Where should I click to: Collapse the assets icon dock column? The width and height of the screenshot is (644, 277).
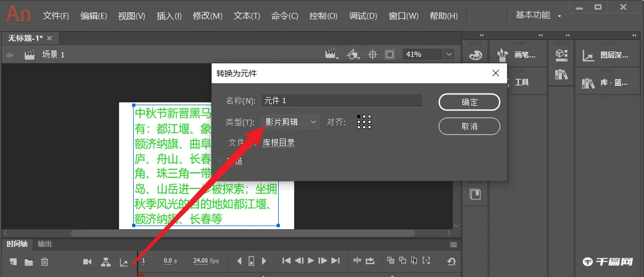(569, 35)
